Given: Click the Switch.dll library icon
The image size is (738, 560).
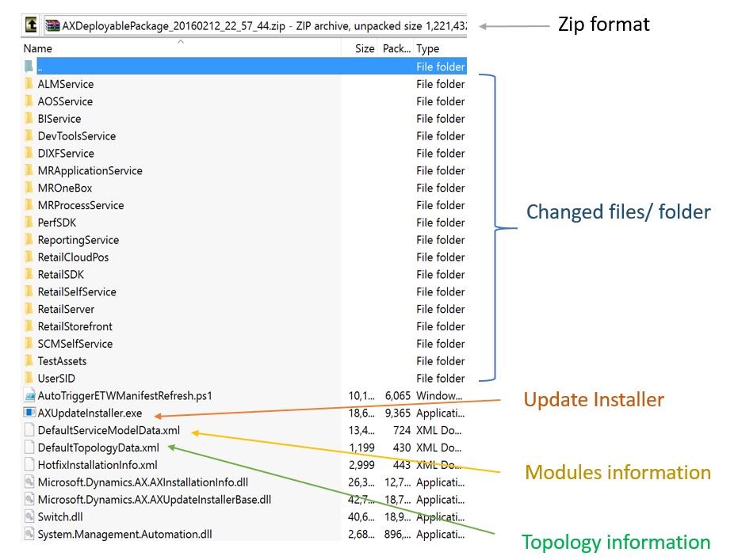Looking at the screenshot, I should tap(29, 516).
